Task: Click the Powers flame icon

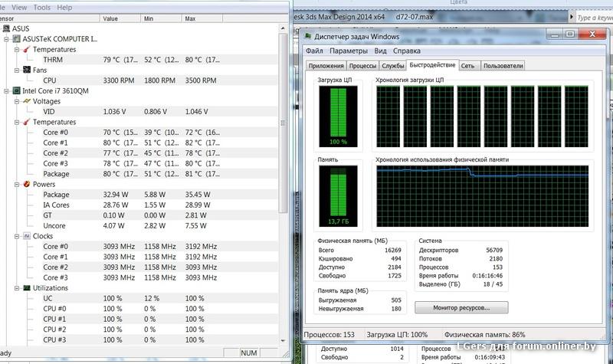Action: click(x=27, y=184)
